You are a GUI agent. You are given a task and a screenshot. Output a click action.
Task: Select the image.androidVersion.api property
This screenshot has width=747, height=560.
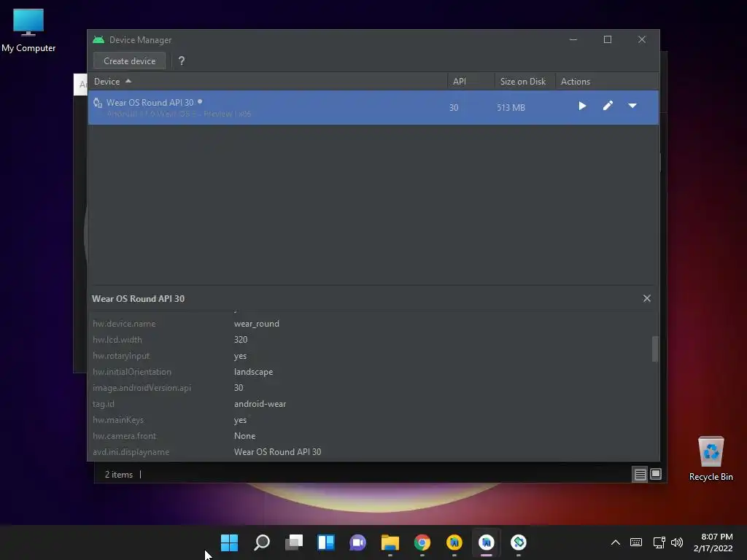142,388
